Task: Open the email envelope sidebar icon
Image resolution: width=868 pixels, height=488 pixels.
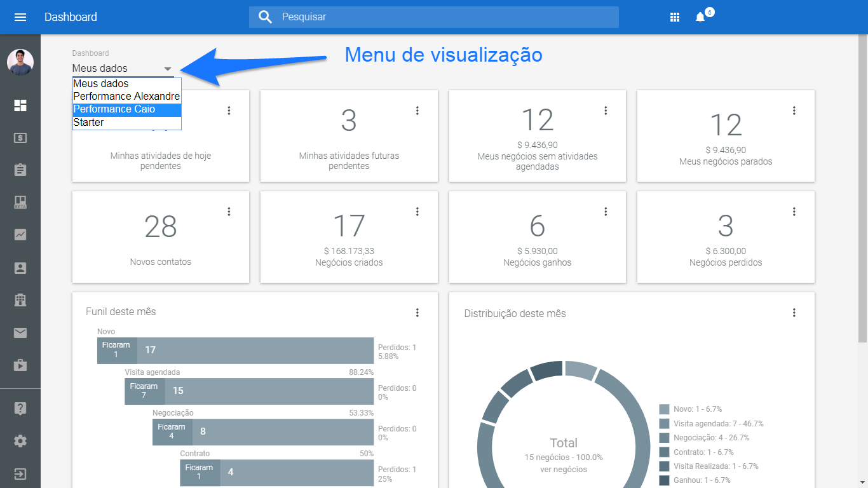Action: [20, 332]
